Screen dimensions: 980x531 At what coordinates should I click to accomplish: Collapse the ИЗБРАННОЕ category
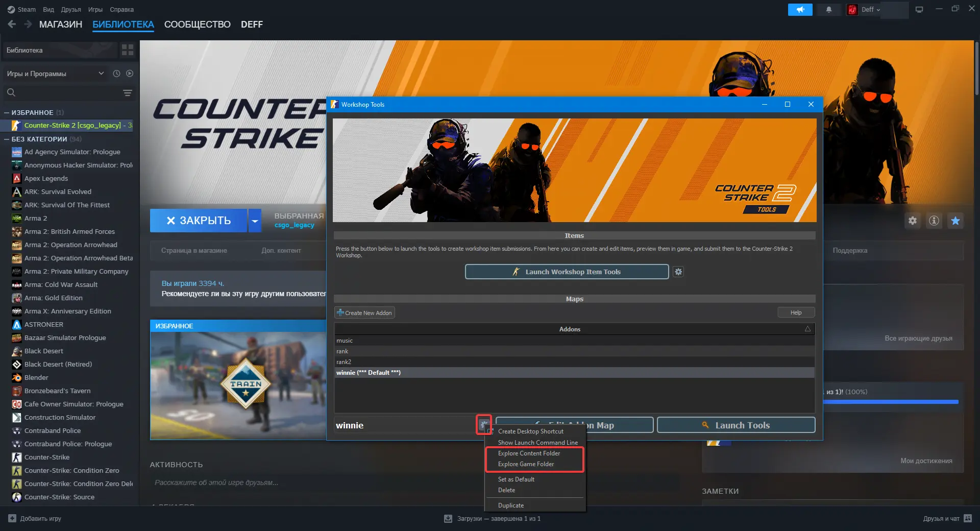(7, 112)
